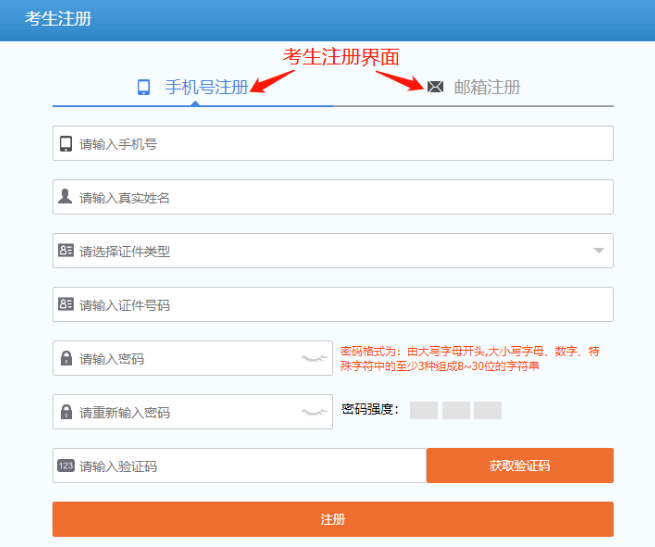Focus the 请输入真实姓名 input field
The width and height of the screenshot is (655, 547).
(340, 197)
